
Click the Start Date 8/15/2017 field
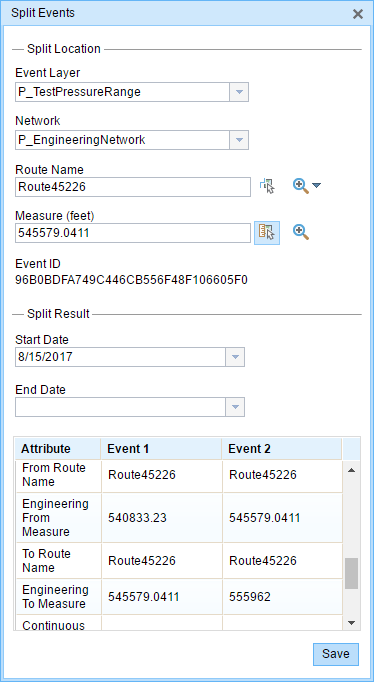tap(120, 357)
